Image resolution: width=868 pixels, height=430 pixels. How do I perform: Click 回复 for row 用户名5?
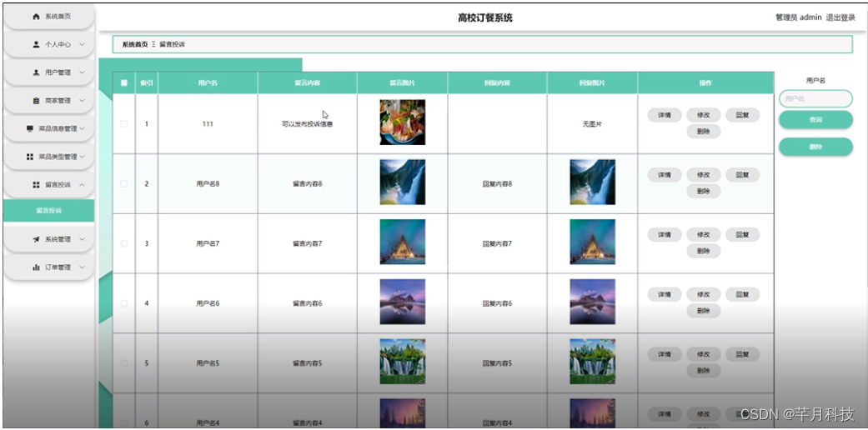[x=742, y=354]
